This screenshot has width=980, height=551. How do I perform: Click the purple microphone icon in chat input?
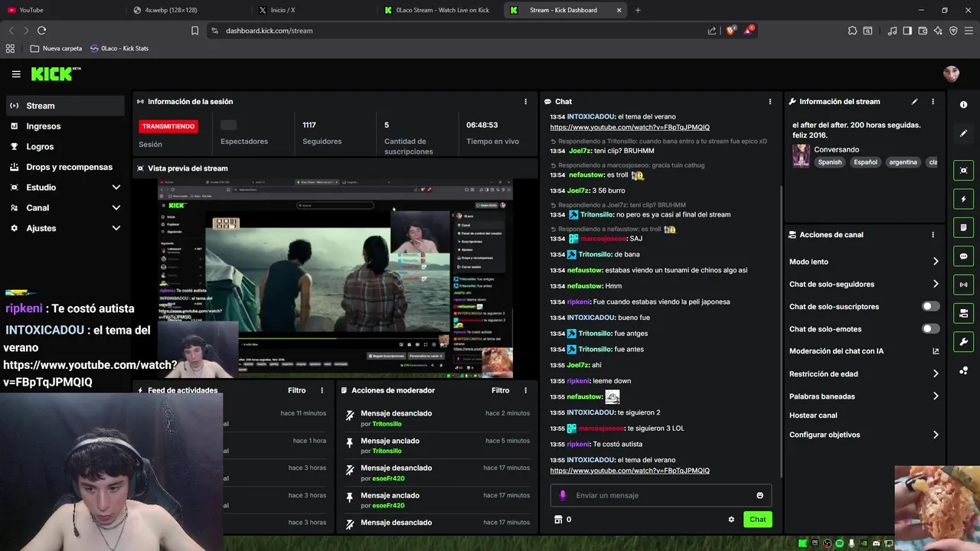(x=563, y=495)
